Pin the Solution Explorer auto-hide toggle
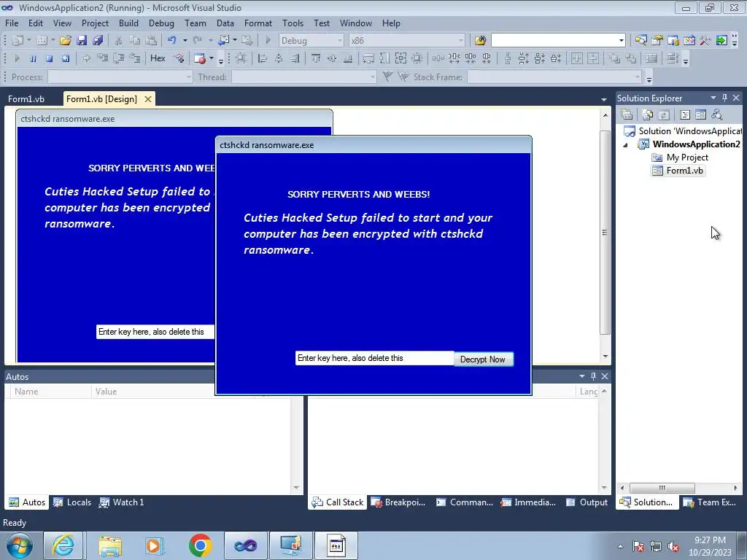Screen dimensions: 747x560 point(724,98)
